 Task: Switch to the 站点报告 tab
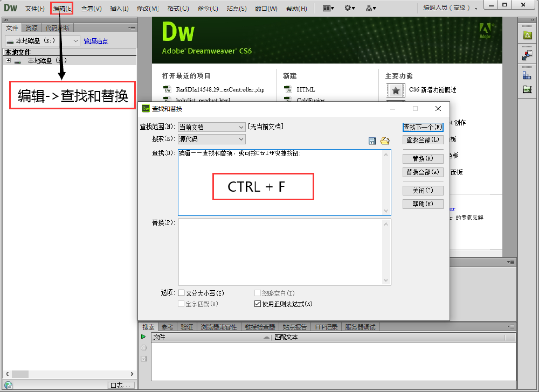(x=295, y=327)
